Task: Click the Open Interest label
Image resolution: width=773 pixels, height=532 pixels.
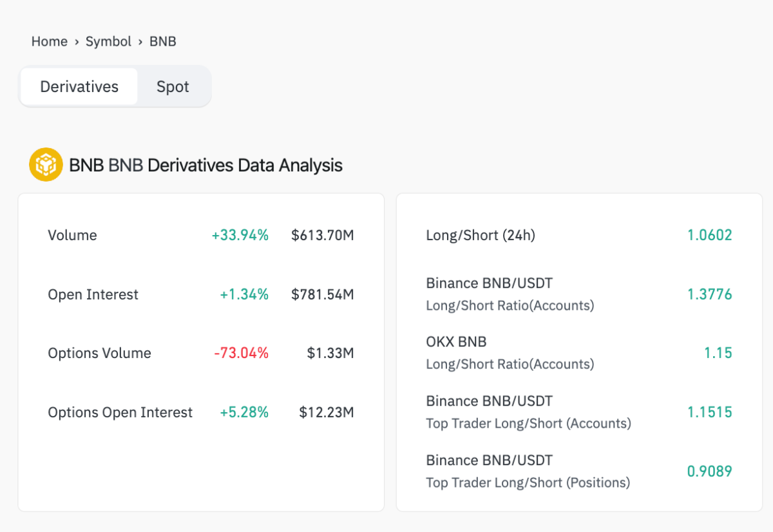Action: [x=93, y=294]
